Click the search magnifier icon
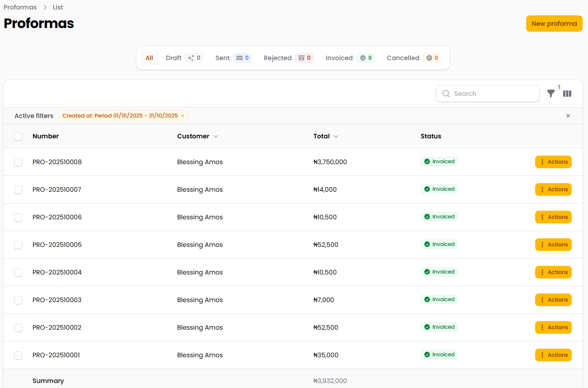The height and width of the screenshot is (388, 588). click(446, 94)
